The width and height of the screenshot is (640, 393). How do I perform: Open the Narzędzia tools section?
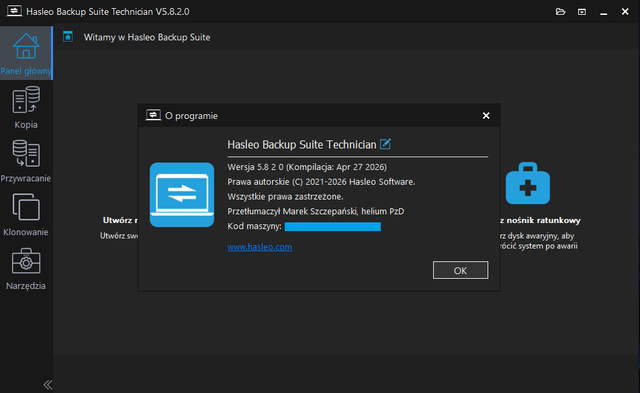click(26, 269)
